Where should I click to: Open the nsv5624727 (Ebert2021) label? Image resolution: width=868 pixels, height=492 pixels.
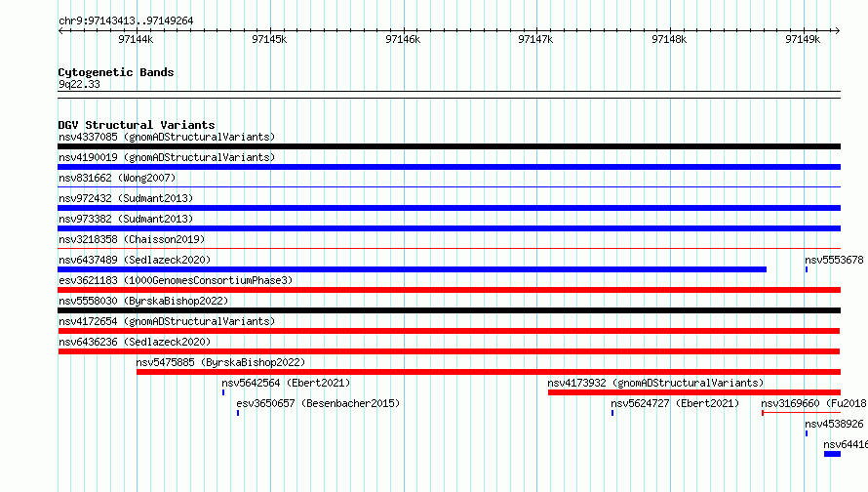pos(675,403)
